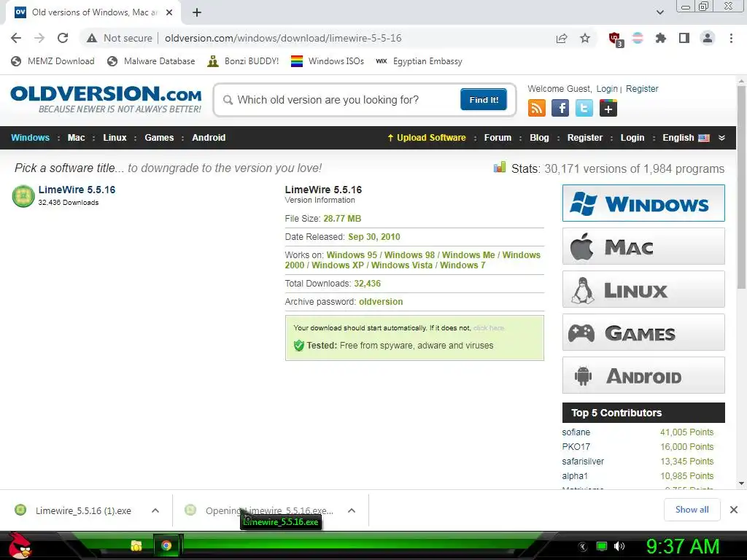Click Show all downloads button

tap(692, 510)
